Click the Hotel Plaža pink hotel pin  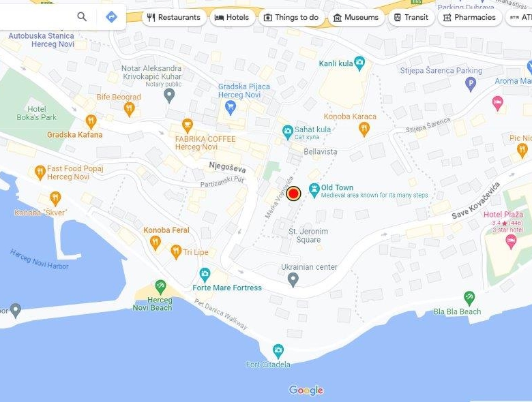pos(511,242)
